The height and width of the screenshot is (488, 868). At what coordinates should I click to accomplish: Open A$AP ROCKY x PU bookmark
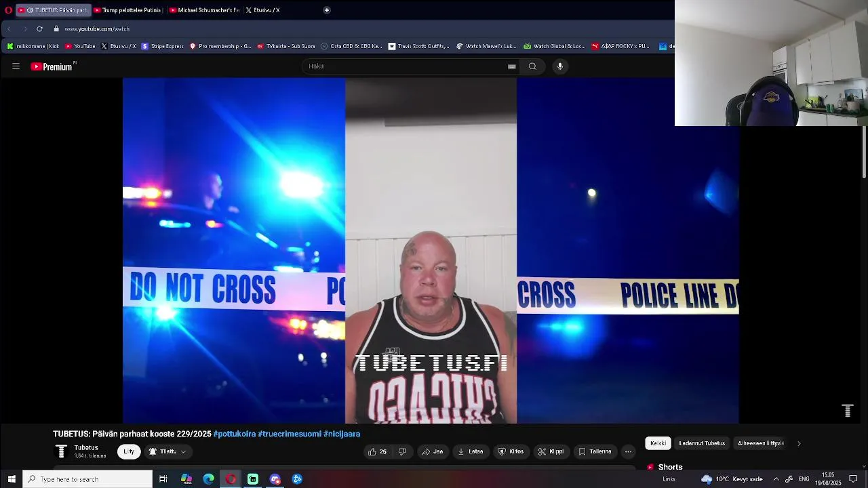pyautogui.click(x=620, y=46)
